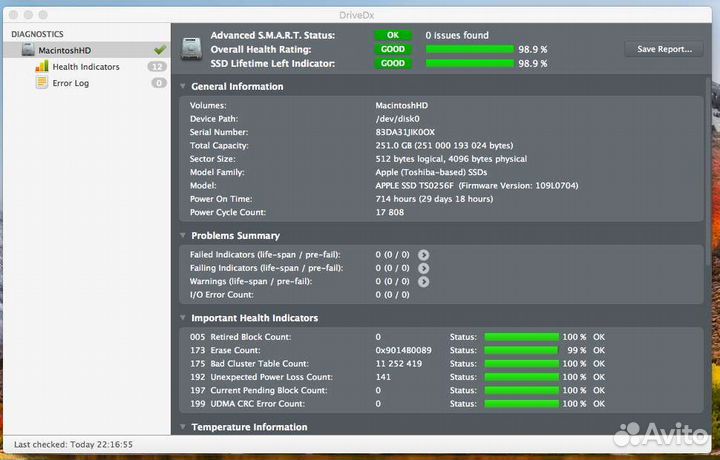This screenshot has height=460, width=720.
Task: Open Health Indicators in the sidebar
Action: click(x=86, y=67)
